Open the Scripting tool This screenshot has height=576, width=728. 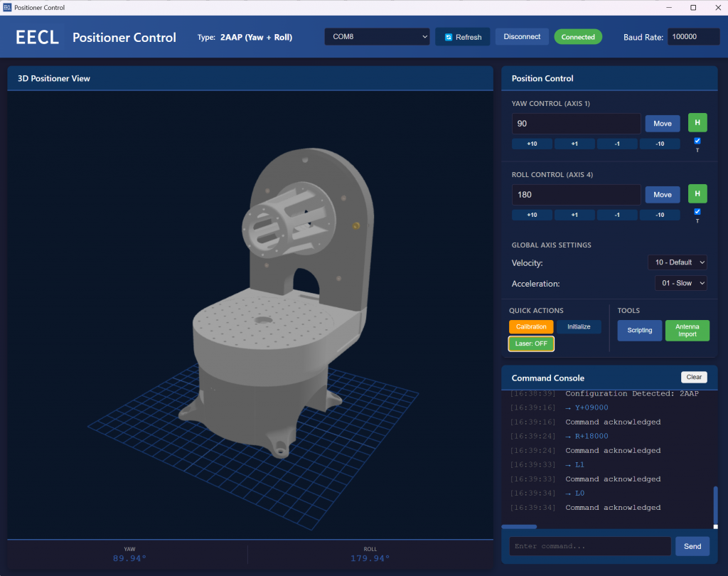pyautogui.click(x=639, y=330)
